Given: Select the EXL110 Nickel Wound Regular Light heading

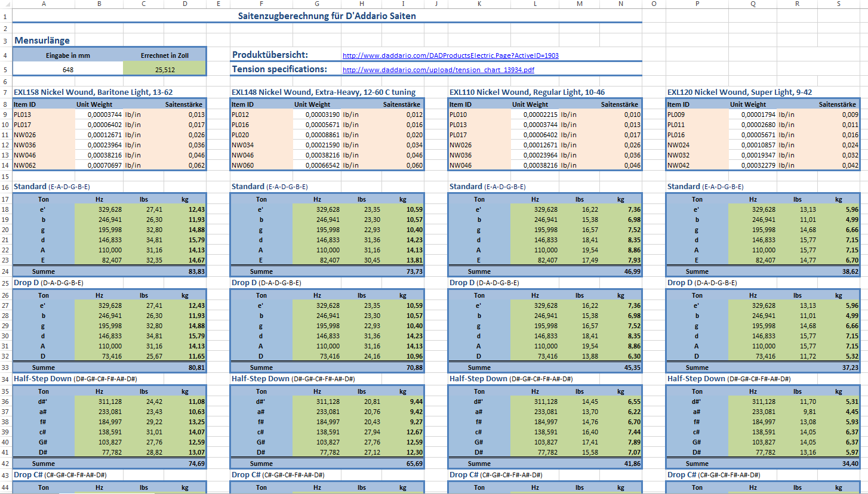Looking at the screenshot, I should click(x=527, y=92).
